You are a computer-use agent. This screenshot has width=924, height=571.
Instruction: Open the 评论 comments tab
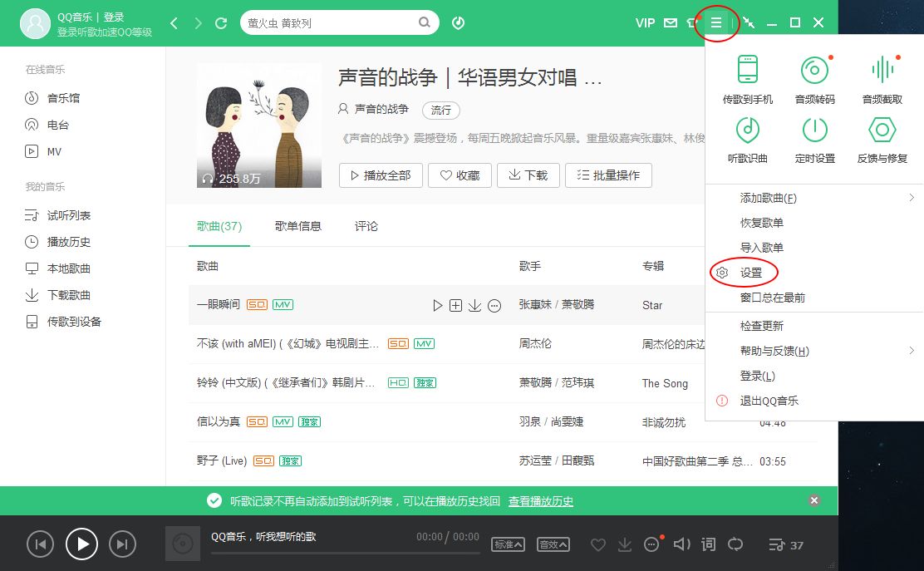366,226
